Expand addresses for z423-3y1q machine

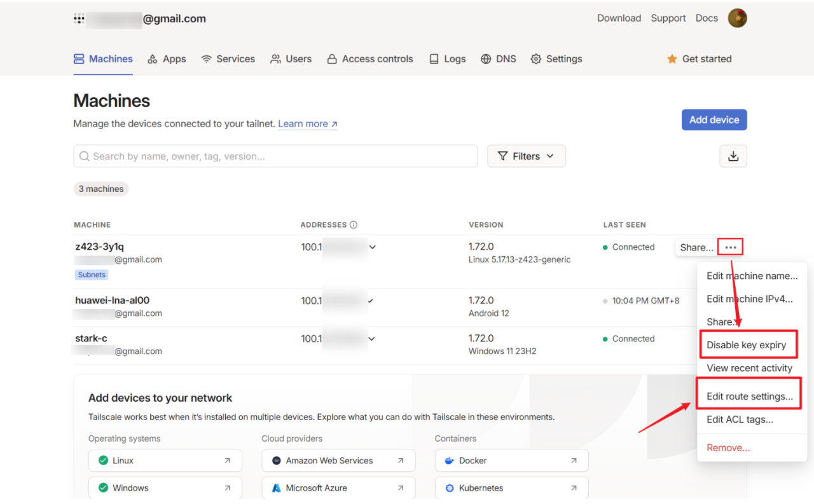pyautogui.click(x=373, y=247)
